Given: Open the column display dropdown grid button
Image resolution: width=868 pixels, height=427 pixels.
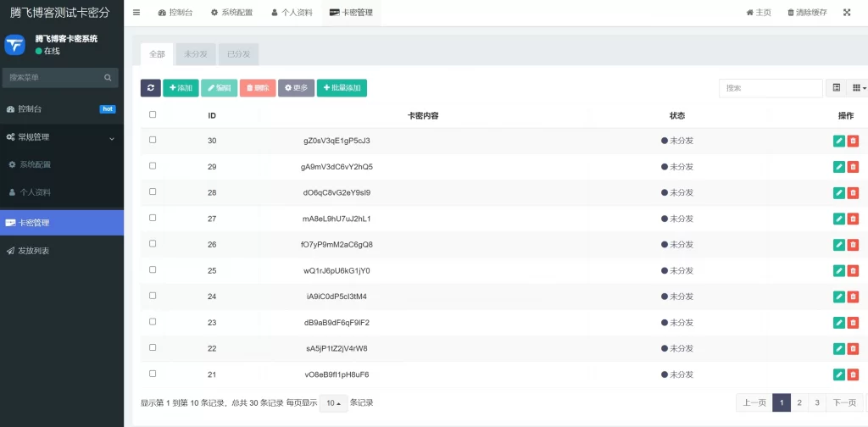Looking at the screenshot, I should click(x=859, y=88).
